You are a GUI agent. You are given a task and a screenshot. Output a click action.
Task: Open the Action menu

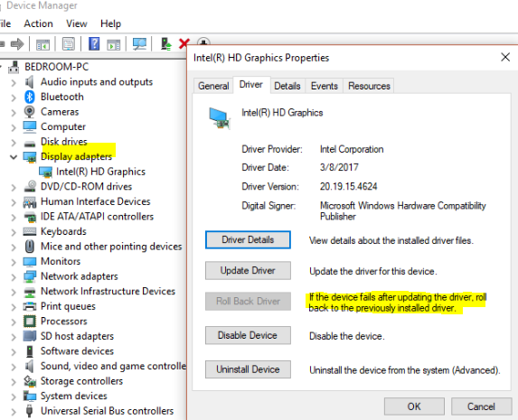[38, 23]
